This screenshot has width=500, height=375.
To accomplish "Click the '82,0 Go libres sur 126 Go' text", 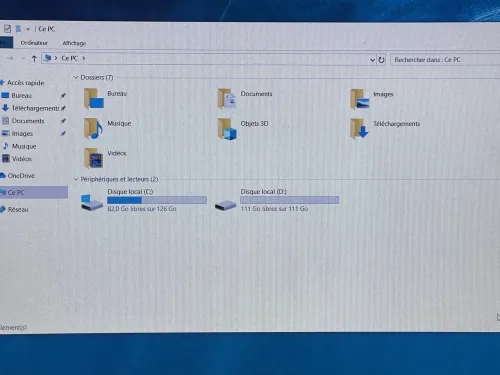I will pyautogui.click(x=142, y=209).
